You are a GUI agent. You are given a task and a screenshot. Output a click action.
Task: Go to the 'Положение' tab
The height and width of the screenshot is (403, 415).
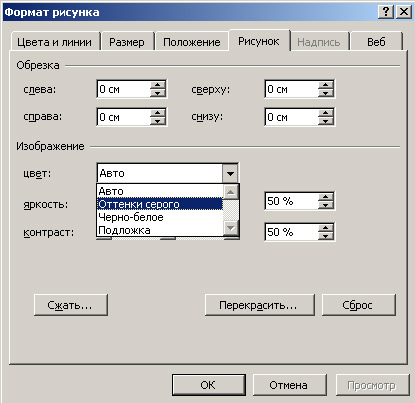click(192, 42)
